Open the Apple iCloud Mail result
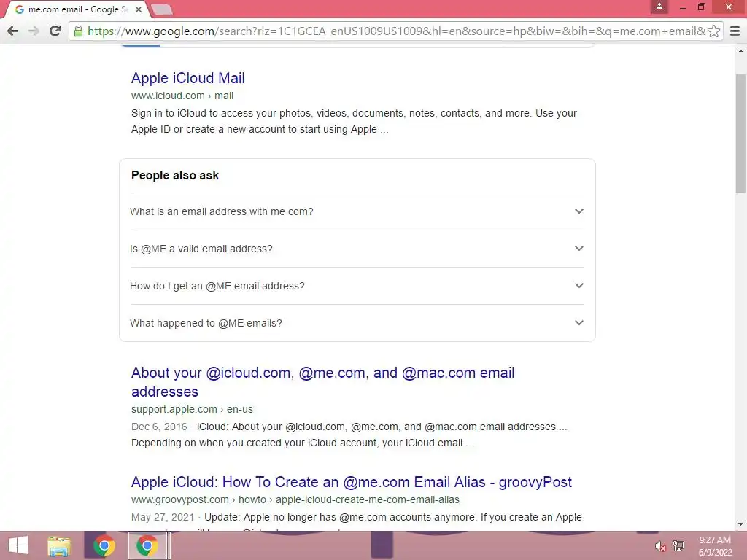747x560 pixels. point(187,78)
